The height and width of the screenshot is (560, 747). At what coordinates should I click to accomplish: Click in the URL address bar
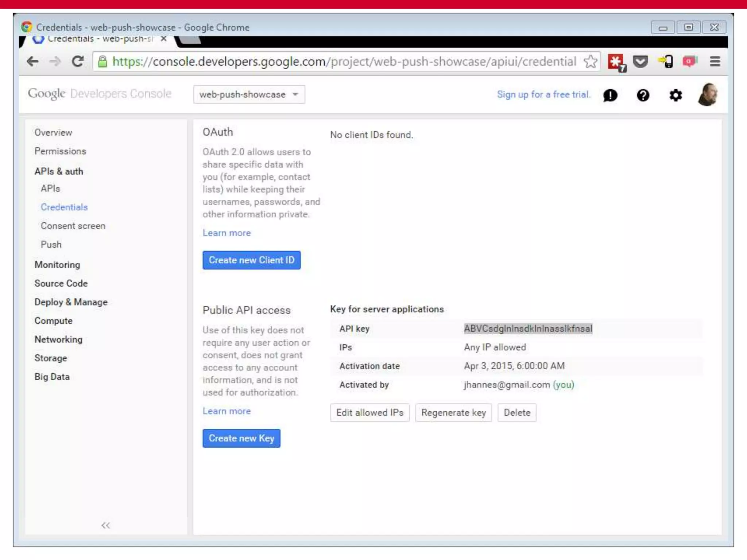pyautogui.click(x=343, y=61)
